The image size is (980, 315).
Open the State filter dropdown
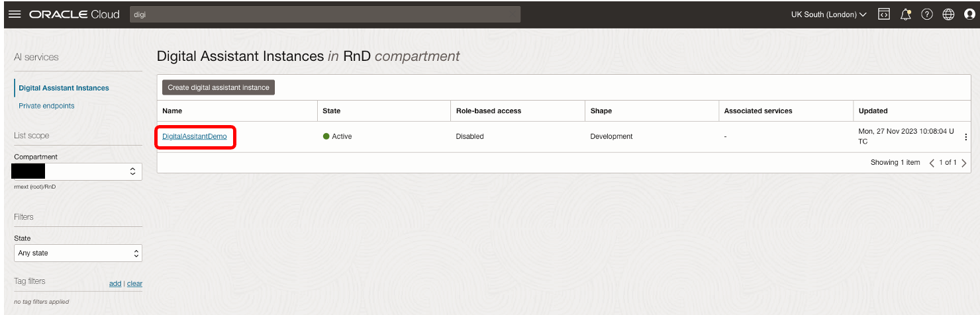pos(78,253)
